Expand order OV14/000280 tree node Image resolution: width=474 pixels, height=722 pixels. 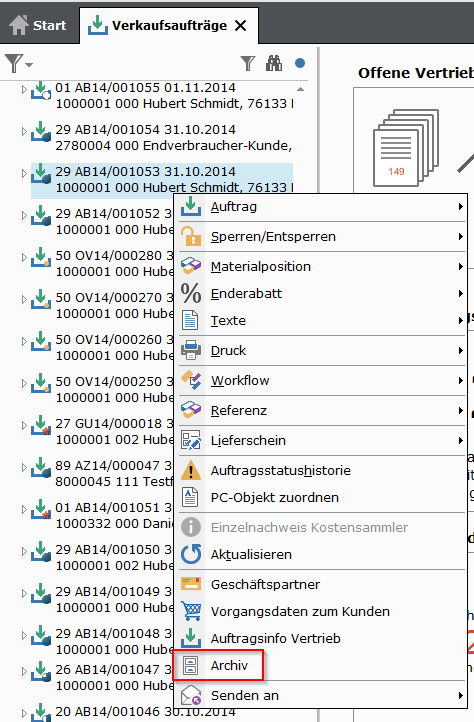(24, 257)
